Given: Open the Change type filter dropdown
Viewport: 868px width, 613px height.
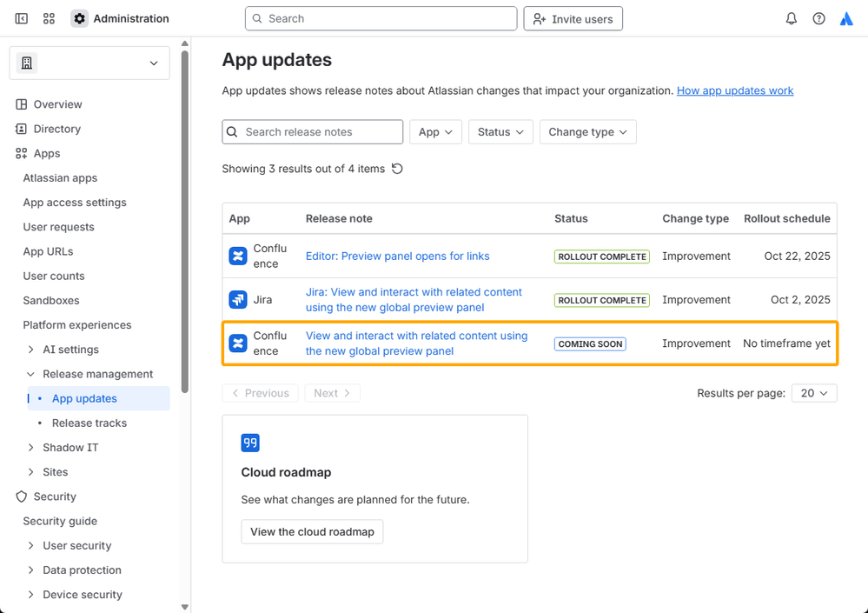Looking at the screenshot, I should click(587, 132).
